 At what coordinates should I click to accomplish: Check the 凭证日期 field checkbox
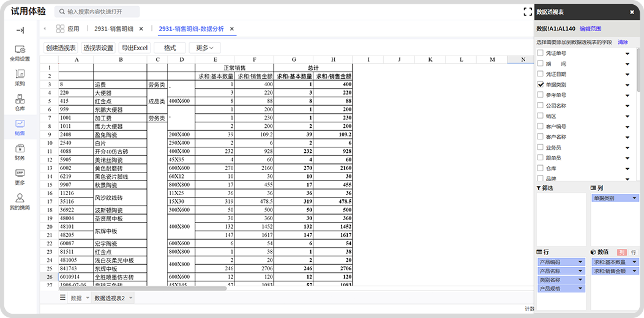(x=541, y=74)
